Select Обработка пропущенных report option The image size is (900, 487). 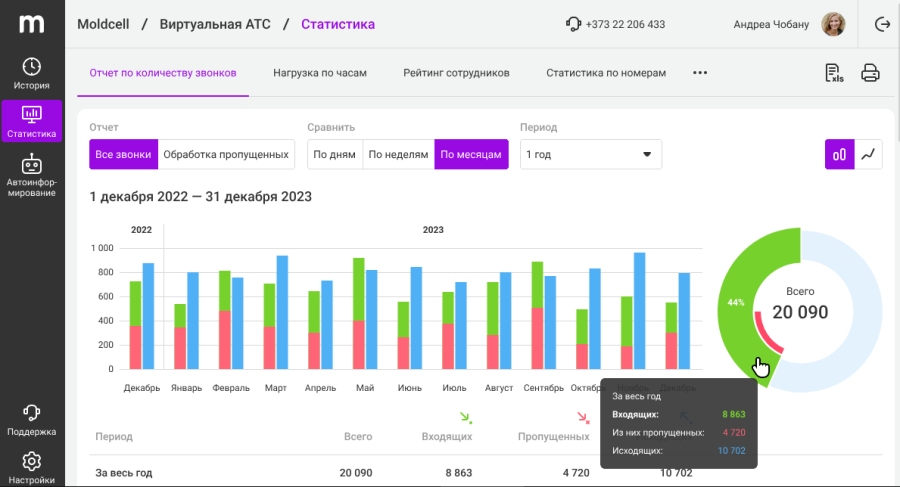pos(226,155)
